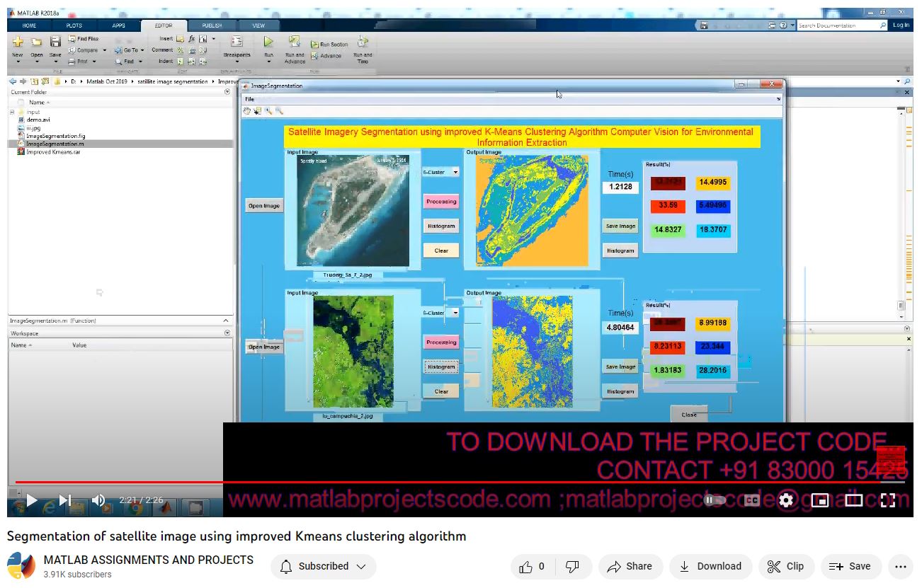
Task: Toggle closed captions CC button
Action: pos(751,500)
